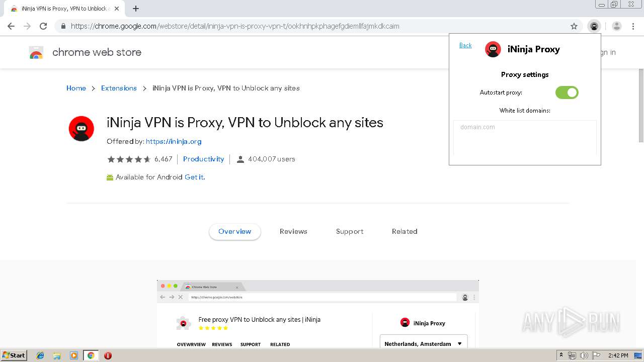Image resolution: width=644 pixels, height=362 pixels.
Task: Open the https://ininja.org publisher link
Action: [174, 142]
